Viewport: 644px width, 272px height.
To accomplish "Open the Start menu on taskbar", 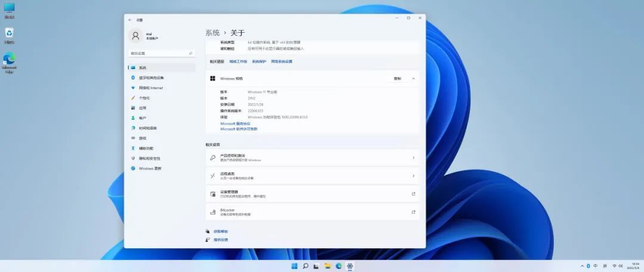I will [295, 266].
